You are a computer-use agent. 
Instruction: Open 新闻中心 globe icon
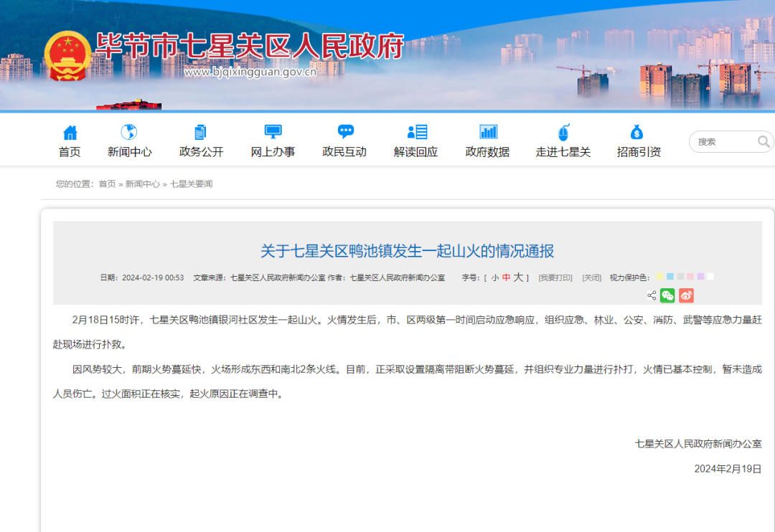click(129, 132)
